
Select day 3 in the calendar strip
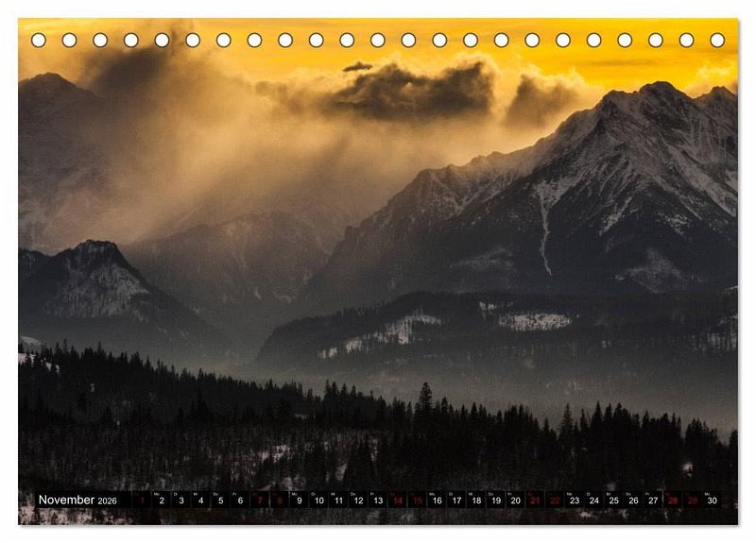point(181,500)
